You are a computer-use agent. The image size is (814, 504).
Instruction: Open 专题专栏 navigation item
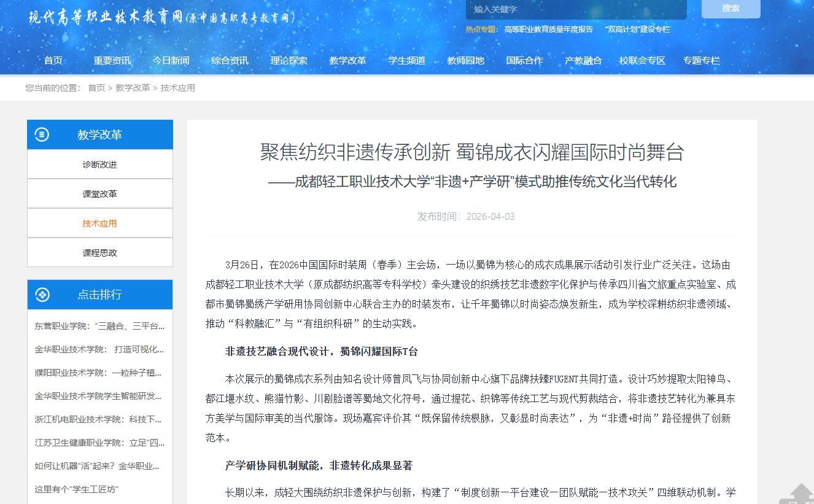701,60
